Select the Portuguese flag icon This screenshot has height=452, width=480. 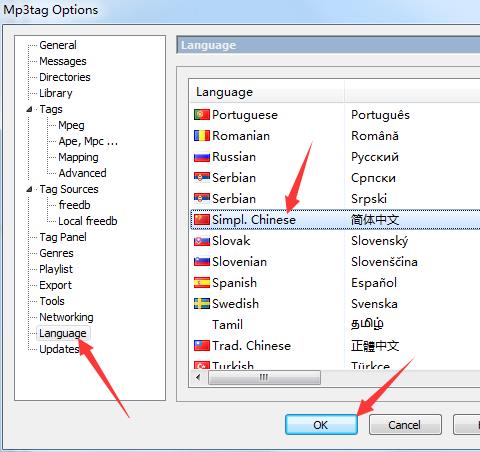click(202, 115)
